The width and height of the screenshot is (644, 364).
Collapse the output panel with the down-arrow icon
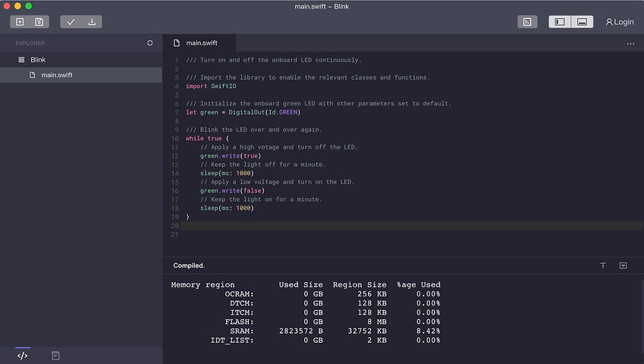pyautogui.click(x=623, y=265)
